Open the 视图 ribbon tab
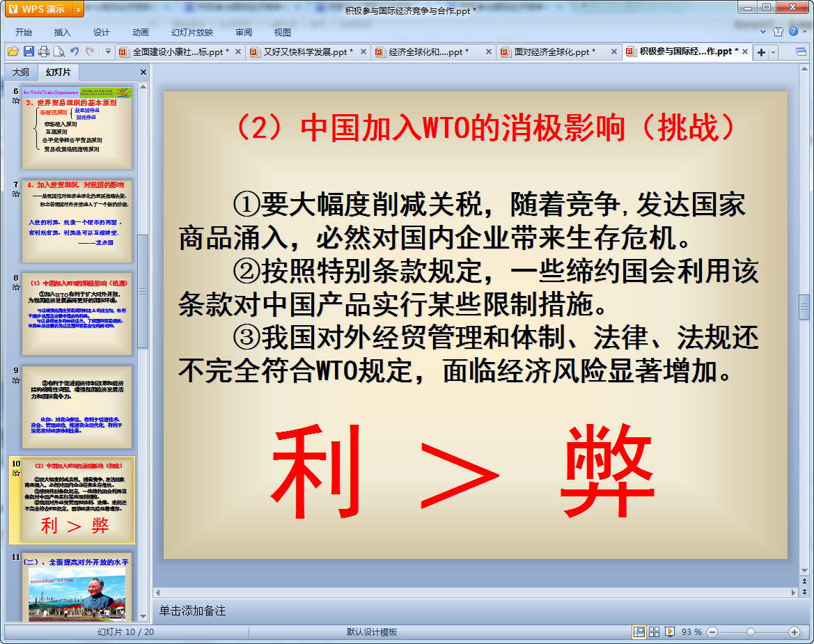This screenshot has height=644, width=814. 283,32
